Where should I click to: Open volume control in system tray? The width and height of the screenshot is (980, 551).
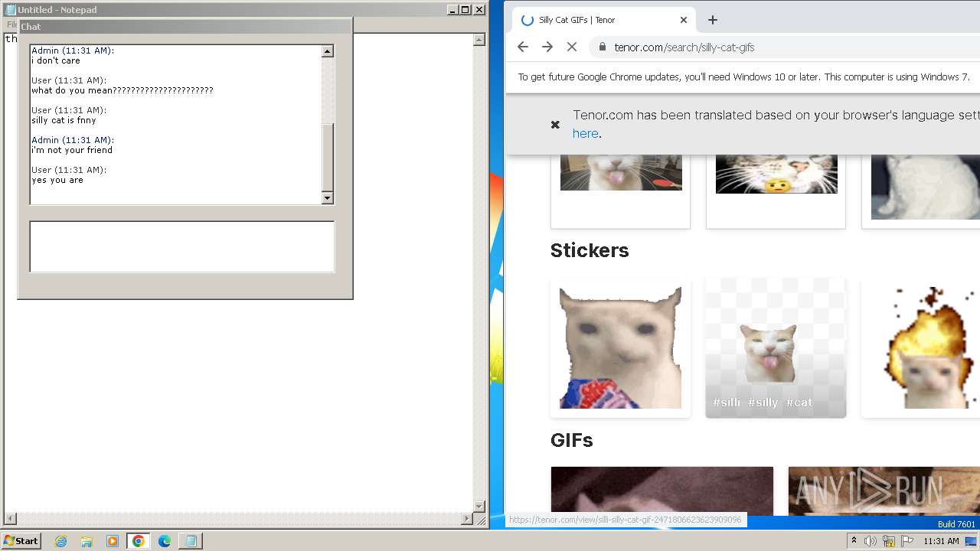pyautogui.click(x=871, y=541)
